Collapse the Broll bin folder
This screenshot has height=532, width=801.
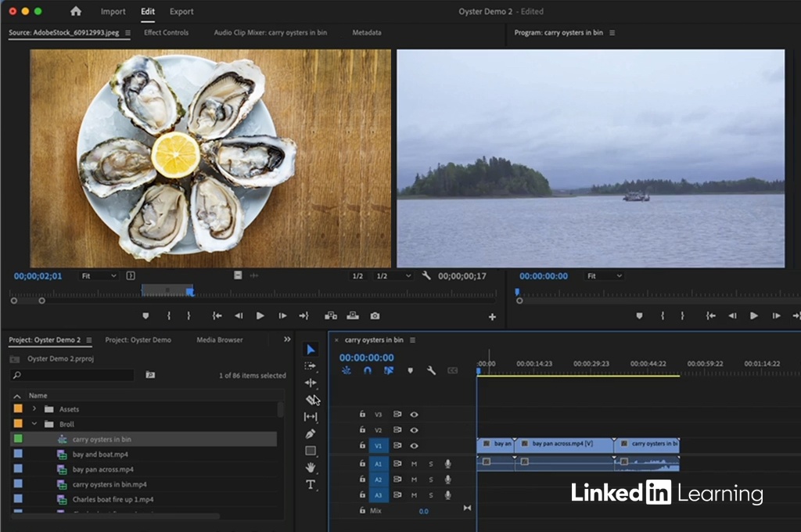[34, 424]
